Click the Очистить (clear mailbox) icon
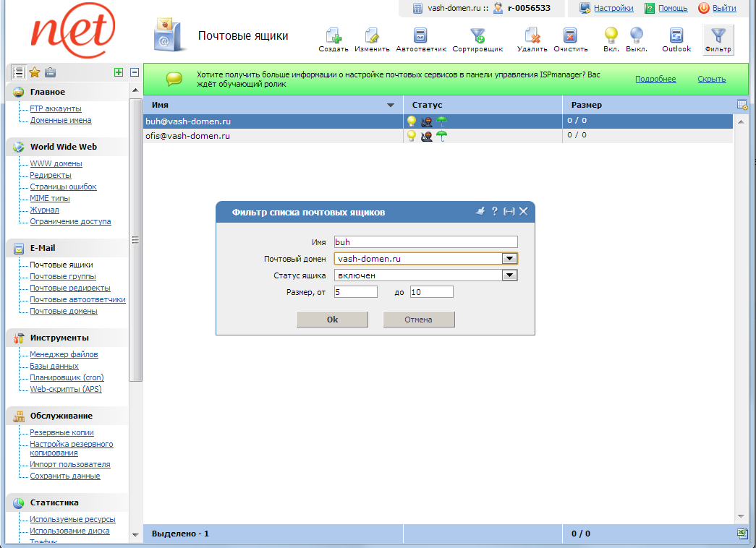This screenshot has width=756, height=548. point(570,37)
